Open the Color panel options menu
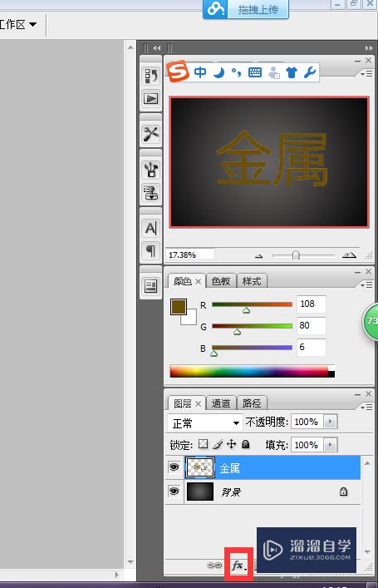Screen dimensions: 378x588 click(366, 285)
